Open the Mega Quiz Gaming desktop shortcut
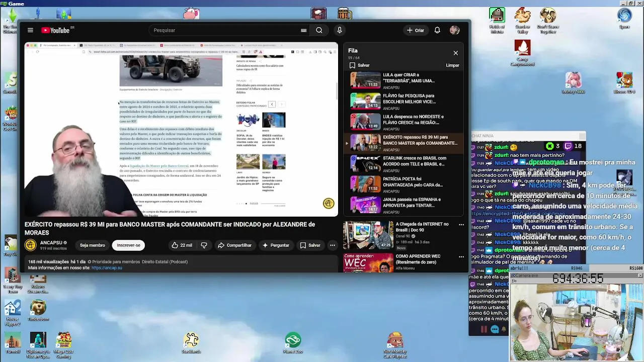This screenshot has height=362, width=644. coord(63,345)
